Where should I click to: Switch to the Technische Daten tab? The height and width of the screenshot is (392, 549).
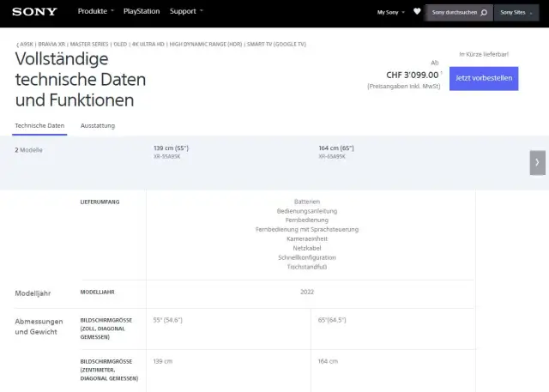tap(39, 125)
